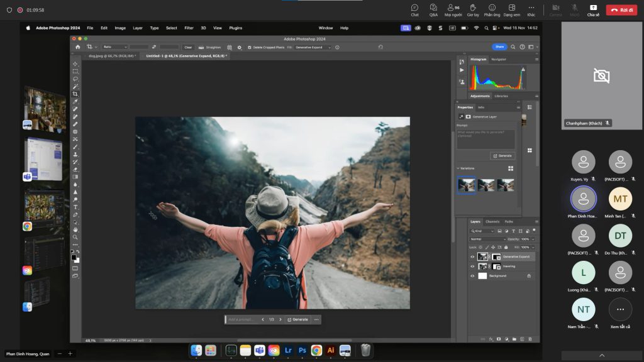The image size is (644, 362).
Task: Open layer effects fx menu
Action: (491, 339)
